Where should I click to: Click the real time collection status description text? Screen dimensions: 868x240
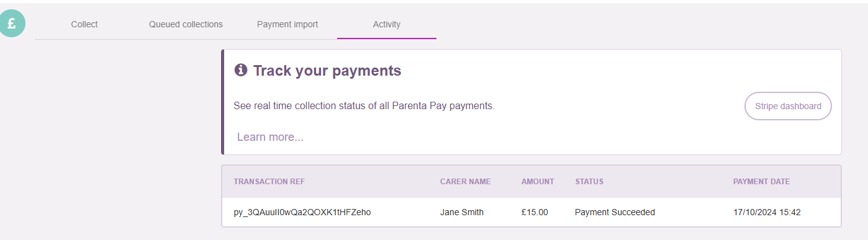pyautogui.click(x=364, y=106)
